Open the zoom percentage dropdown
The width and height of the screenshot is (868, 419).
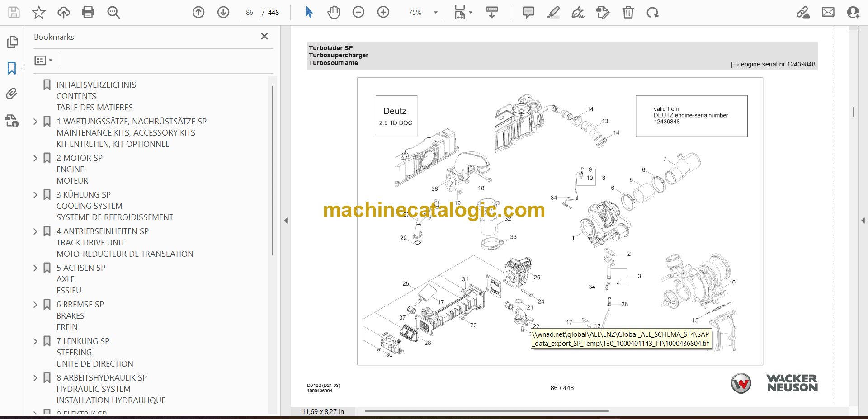[x=436, y=13]
